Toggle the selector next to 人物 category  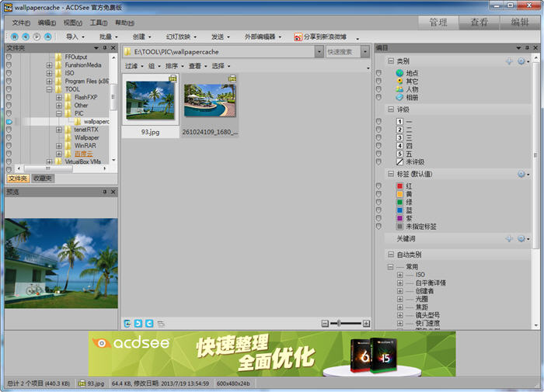pyautogui.click(x=378, y=89)
